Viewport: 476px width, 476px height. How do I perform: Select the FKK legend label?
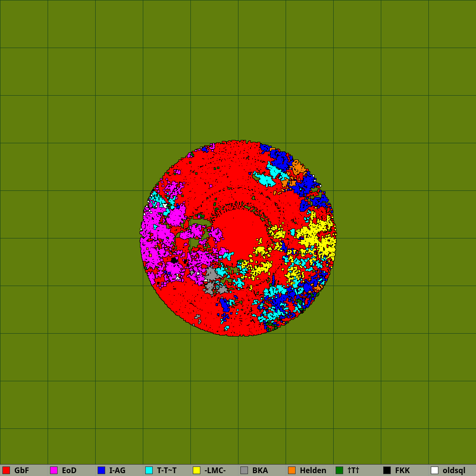(403, 470)
